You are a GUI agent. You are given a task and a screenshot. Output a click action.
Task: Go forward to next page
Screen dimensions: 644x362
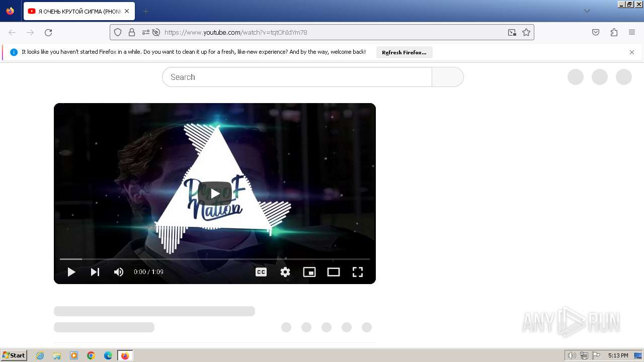click(x=30, y=32)
